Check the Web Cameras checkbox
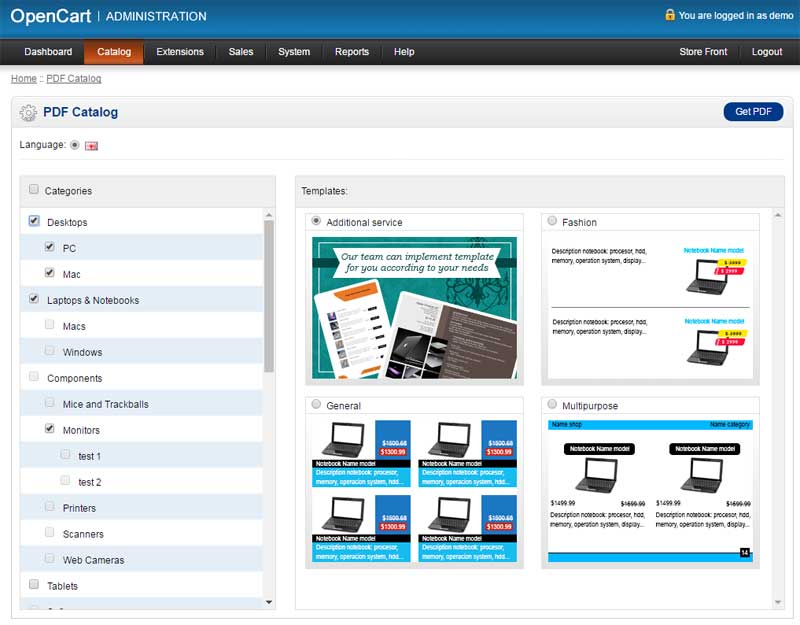 point(49,559)
